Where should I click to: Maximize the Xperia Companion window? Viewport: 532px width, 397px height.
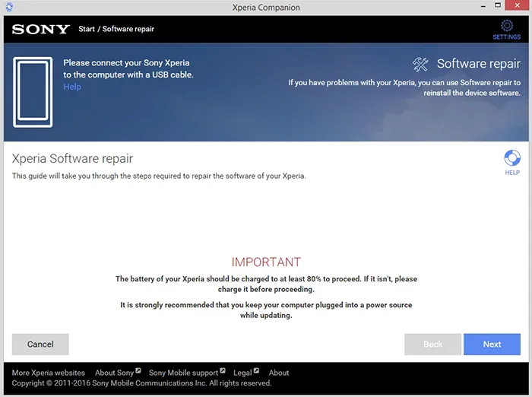(498, 5)
